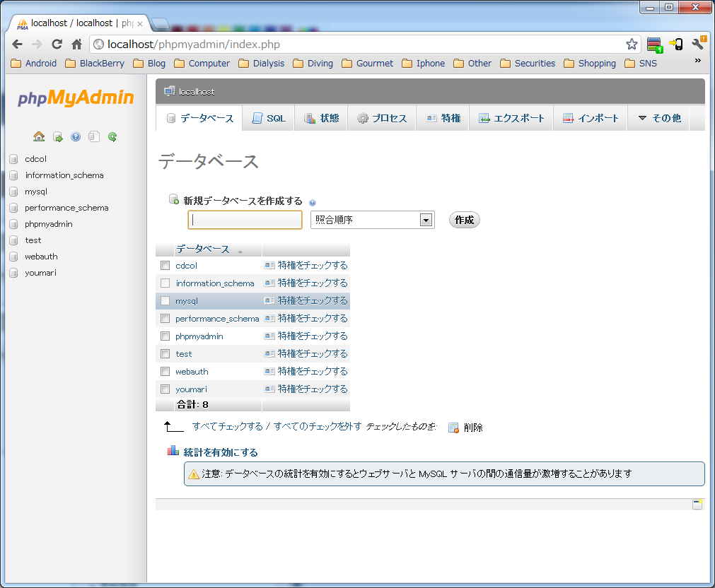Image resolution: width=715 pixels, height=588 pixels.
Task: Click database icon beside webauth in sidebar
Action: click(x=13, y=257)
